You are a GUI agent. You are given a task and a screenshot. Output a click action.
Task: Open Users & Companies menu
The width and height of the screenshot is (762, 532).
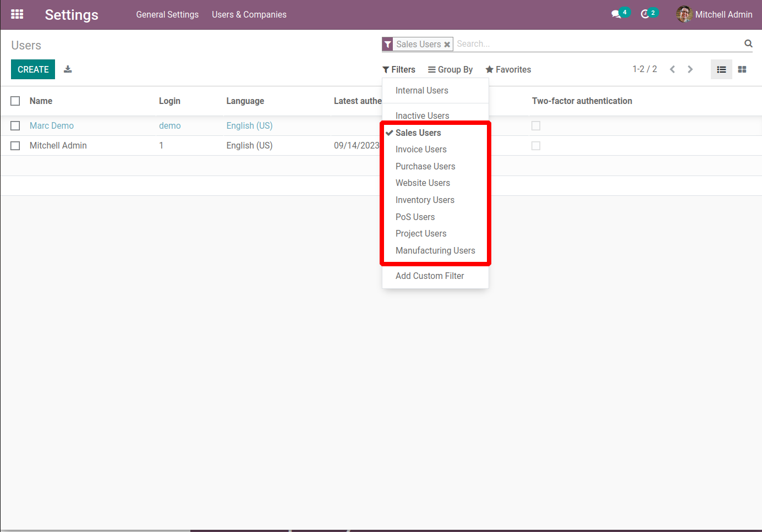[249, 14]
